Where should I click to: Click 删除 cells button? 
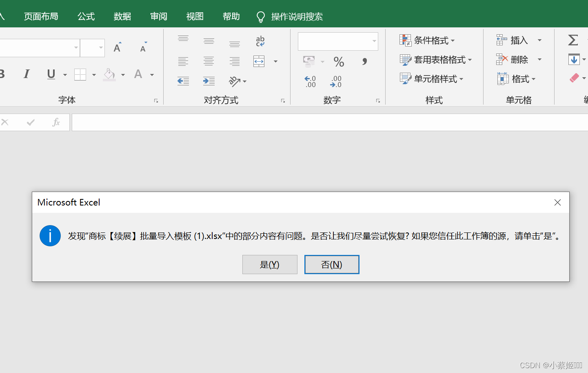tap(512, 59)
